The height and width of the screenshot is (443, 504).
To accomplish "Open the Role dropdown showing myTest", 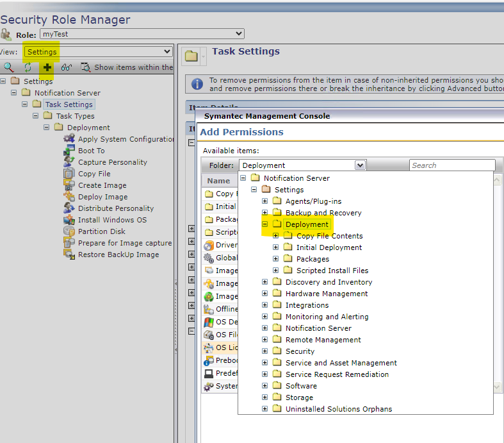I will click(x=142, y=34).
